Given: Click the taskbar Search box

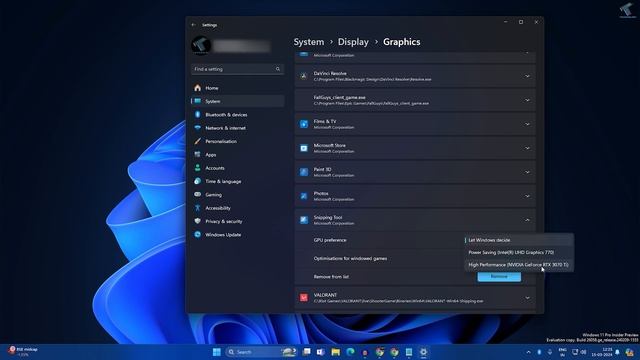Looking at the screenshot, I should 261,352.
